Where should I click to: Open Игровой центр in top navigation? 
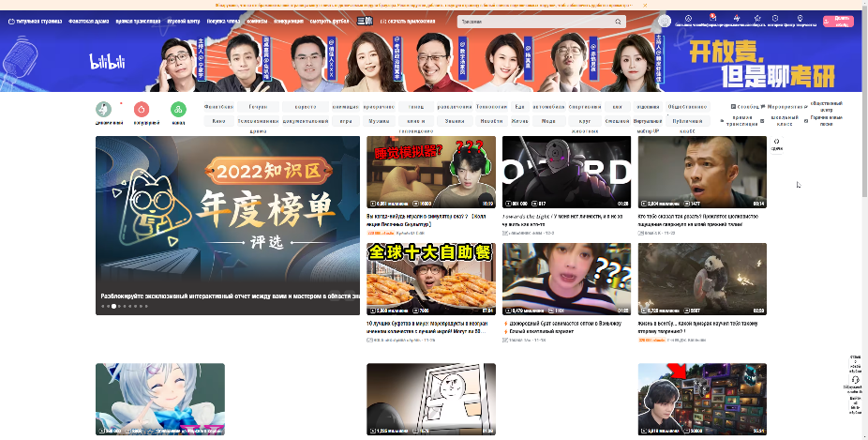click(x=183, y=21)
